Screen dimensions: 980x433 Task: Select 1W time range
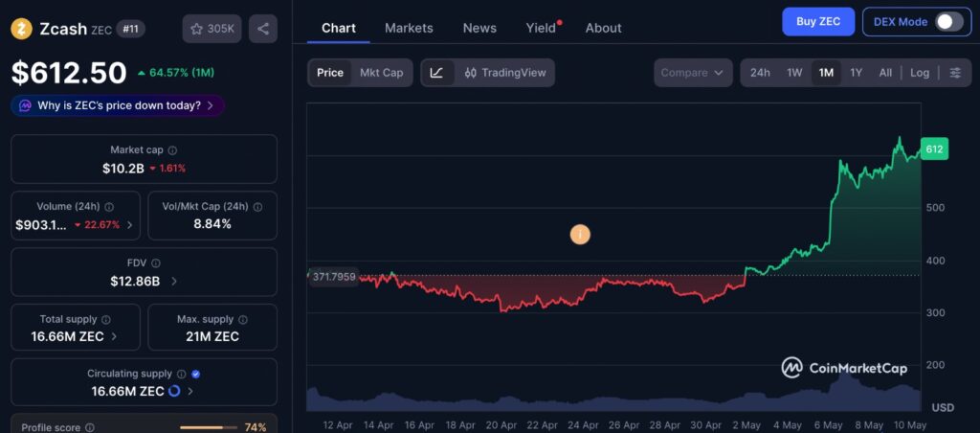pos(794,73)
